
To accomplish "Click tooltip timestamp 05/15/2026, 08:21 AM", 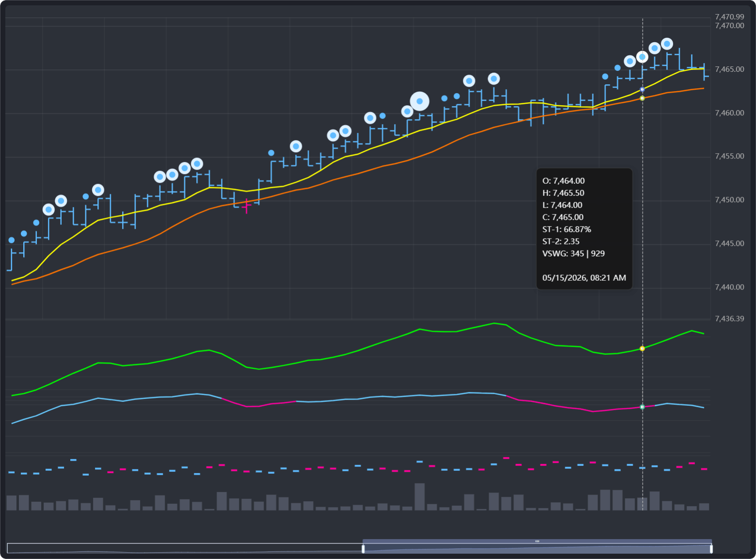I will (584, 278).
